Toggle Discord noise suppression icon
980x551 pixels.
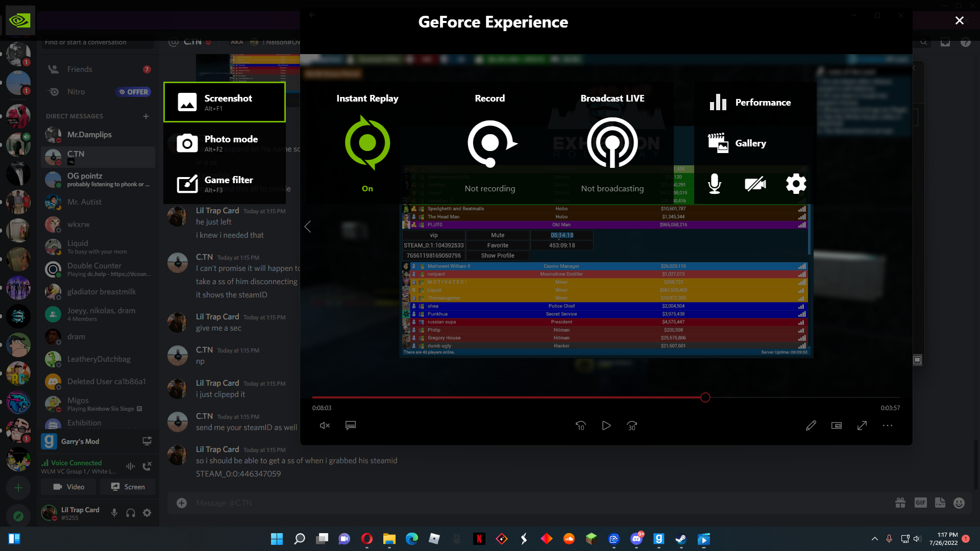131,466
